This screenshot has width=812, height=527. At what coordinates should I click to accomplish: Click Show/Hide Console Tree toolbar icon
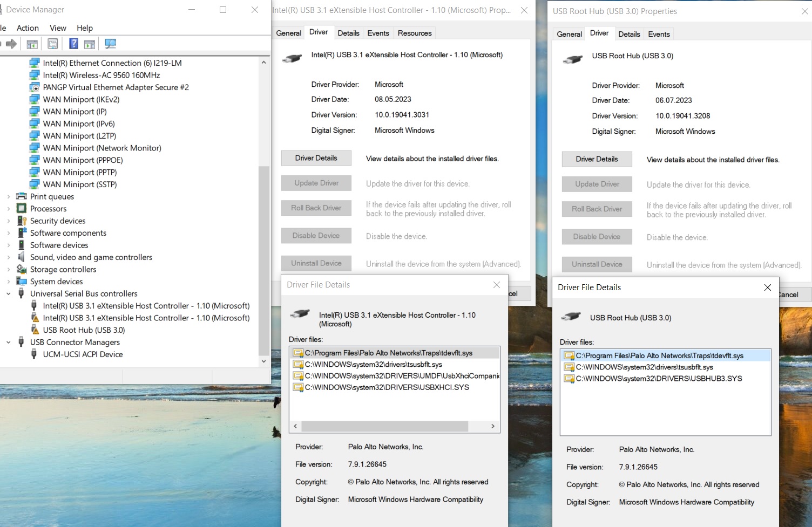click(x=32, y=44)
